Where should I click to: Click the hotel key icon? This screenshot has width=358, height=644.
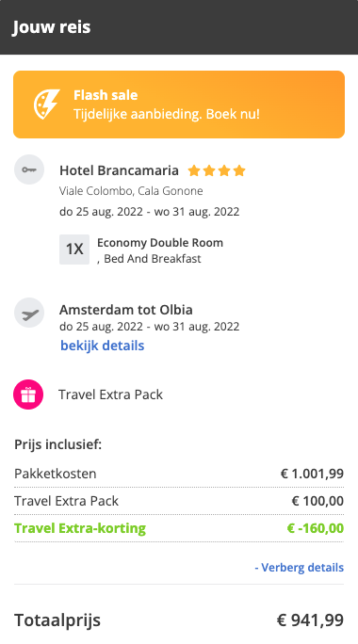pyautogui.click(x=29, y=169)
